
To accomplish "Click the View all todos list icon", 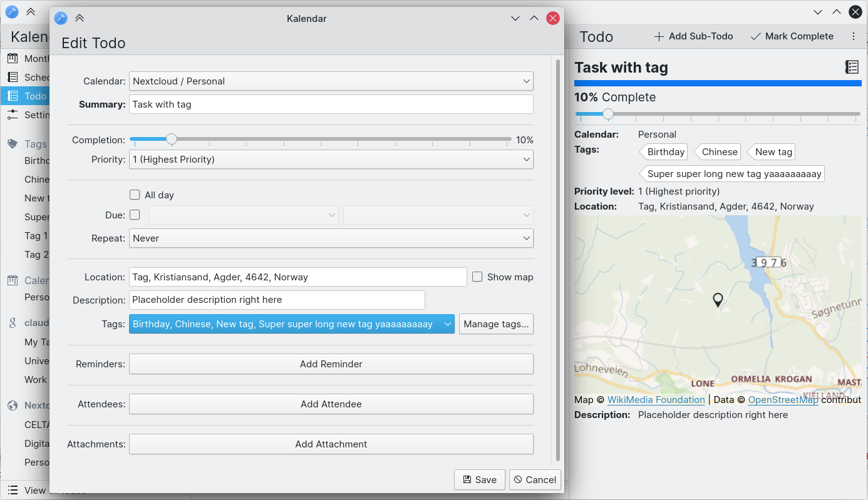I will pos(13,490).
